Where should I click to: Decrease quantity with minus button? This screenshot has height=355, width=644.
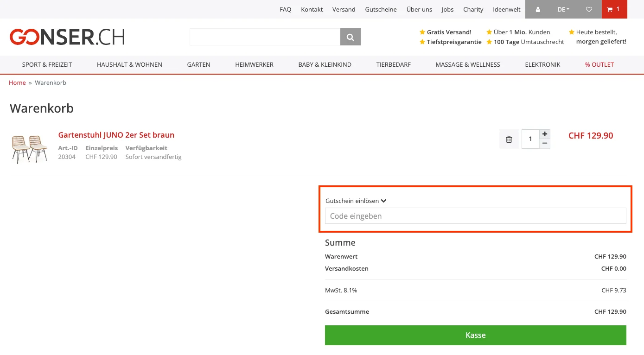coord(545,144)
